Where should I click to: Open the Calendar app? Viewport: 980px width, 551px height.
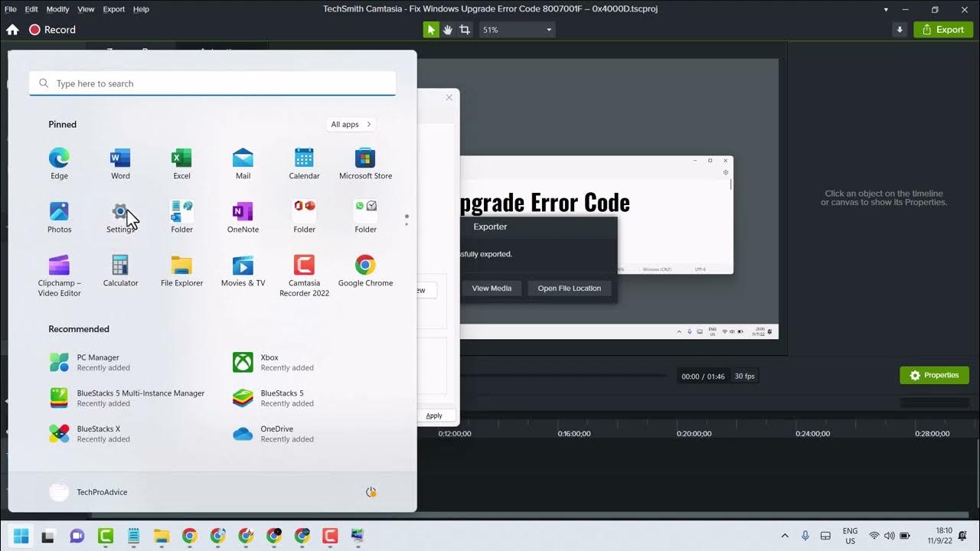click(x=304, y=164)
